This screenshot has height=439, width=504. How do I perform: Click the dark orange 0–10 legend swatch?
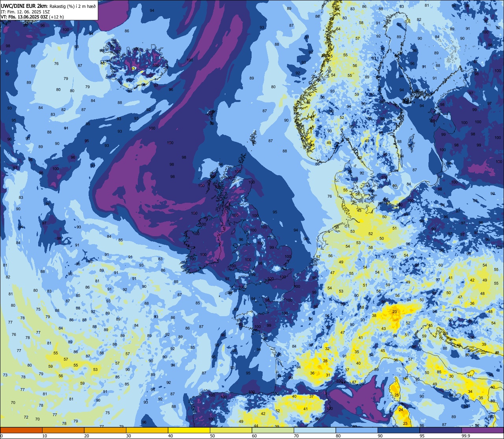[21, 430]
